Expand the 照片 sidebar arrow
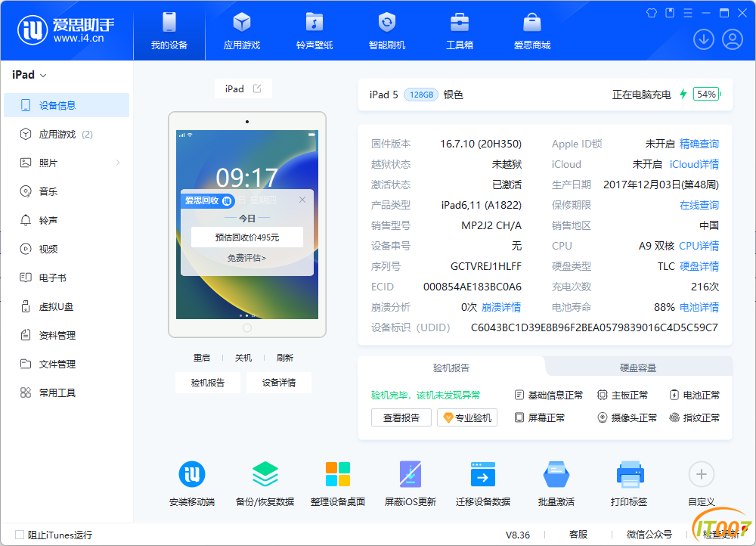Screen dimensions: 756x546 pyautogui.click(x=118, y=163)
